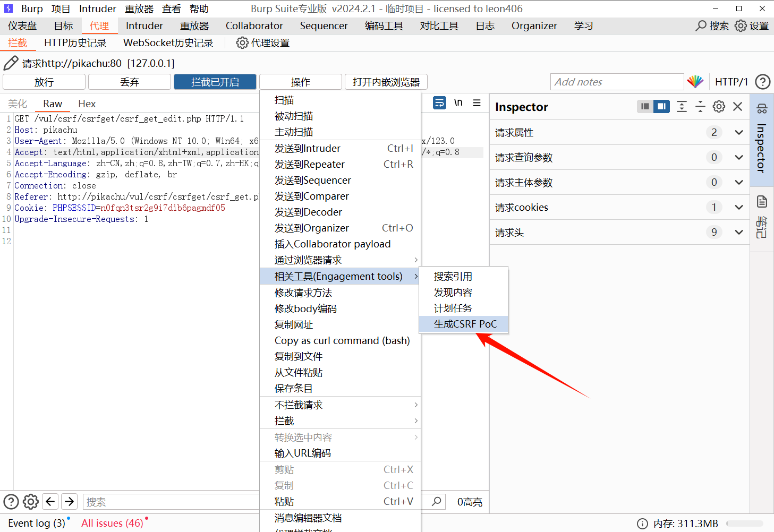
Task: Click the Cookie PHPSESSID value text
Action: [163, 208]
